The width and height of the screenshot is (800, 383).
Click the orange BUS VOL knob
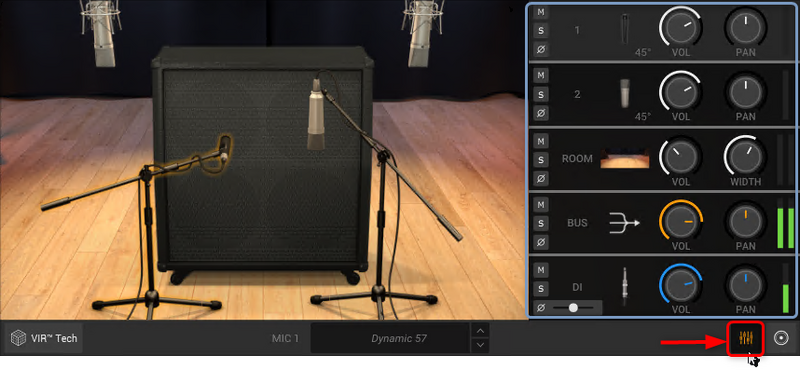click(x=681, y=221)
